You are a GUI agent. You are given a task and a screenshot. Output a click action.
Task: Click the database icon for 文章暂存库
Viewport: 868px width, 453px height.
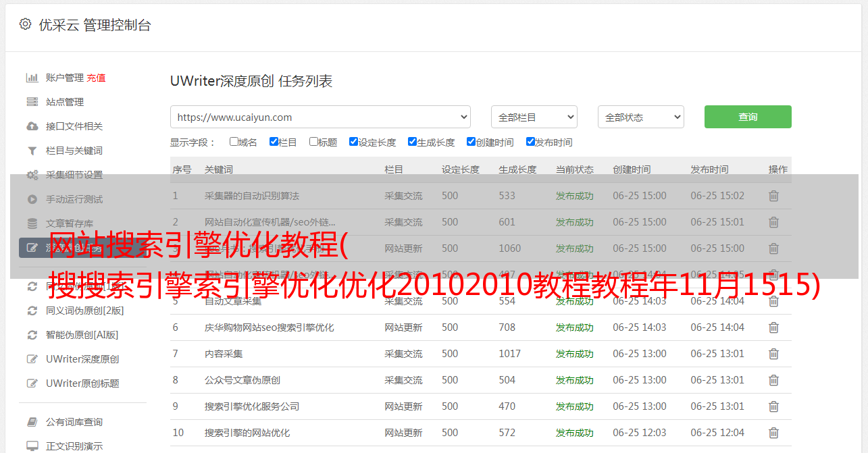pyautogui.click(x=32, y=223)
